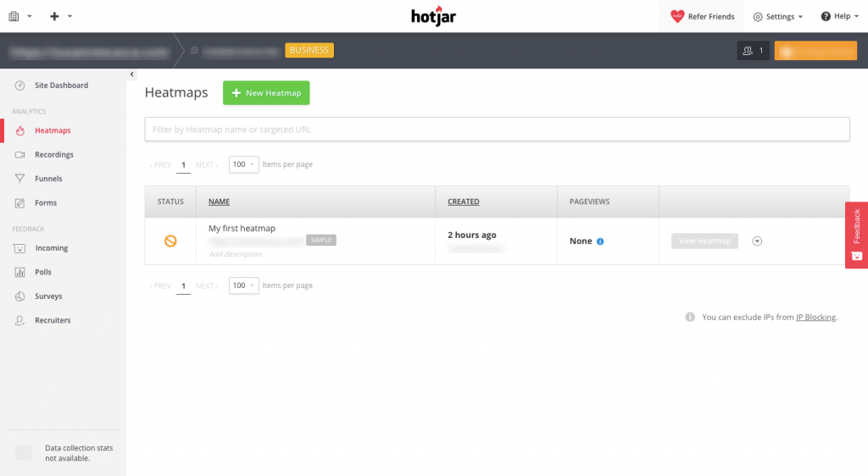Click bottom NEXT pagination link
Viewport: 868px width, 476px height.
[x=207, y=285]
